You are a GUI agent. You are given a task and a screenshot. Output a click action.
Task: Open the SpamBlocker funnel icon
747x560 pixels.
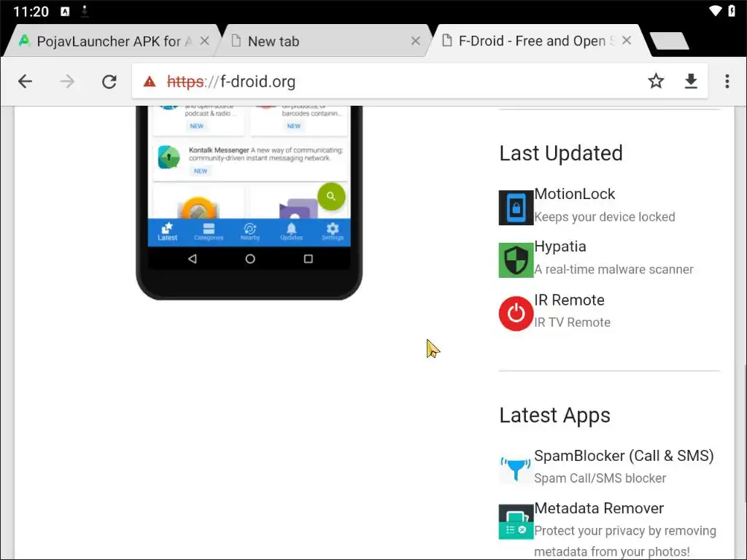pyautogui.click(x=516, y=469)
